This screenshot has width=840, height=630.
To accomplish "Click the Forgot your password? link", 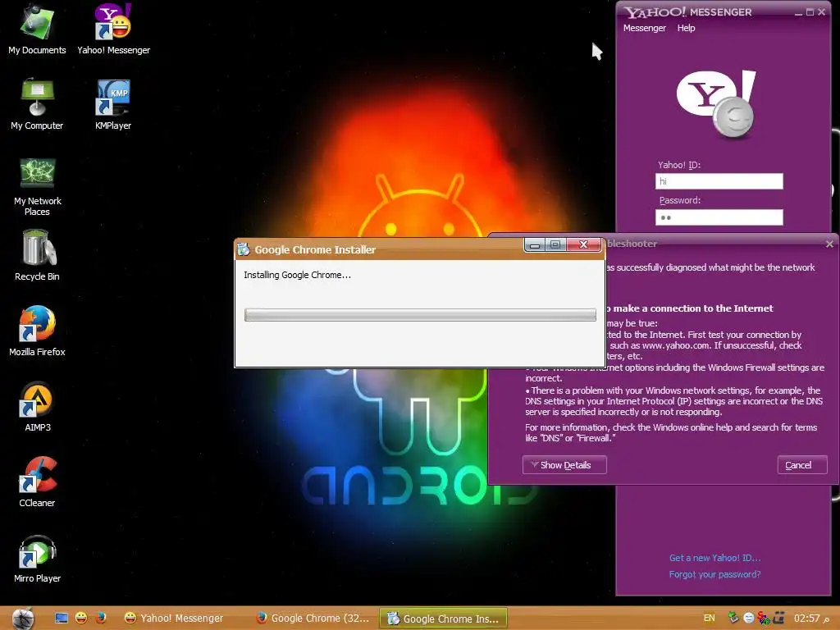I will point(714,574).
